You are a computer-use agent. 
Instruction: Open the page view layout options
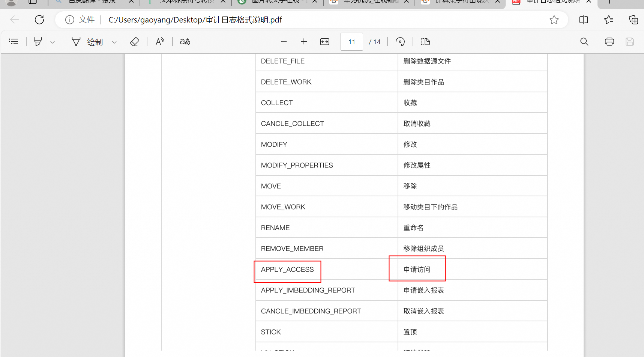(x=425, y=42)
